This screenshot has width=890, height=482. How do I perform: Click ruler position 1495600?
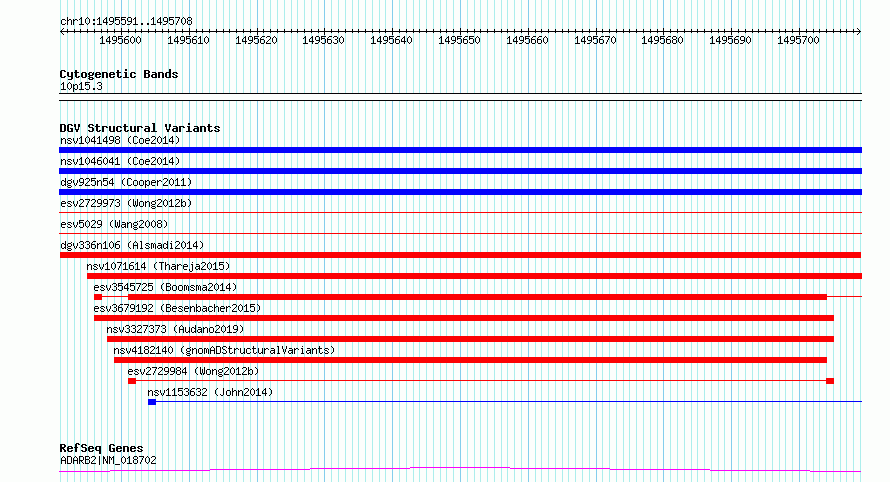[x=120, y=40]
